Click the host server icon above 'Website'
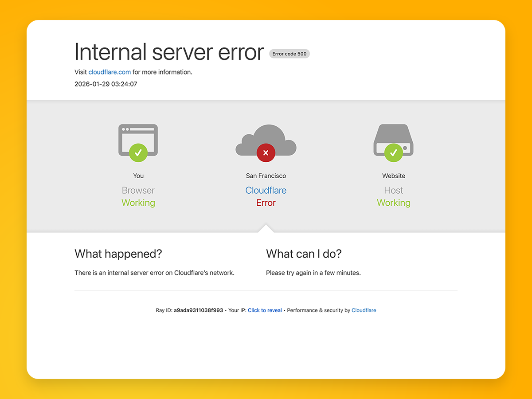 393,138
